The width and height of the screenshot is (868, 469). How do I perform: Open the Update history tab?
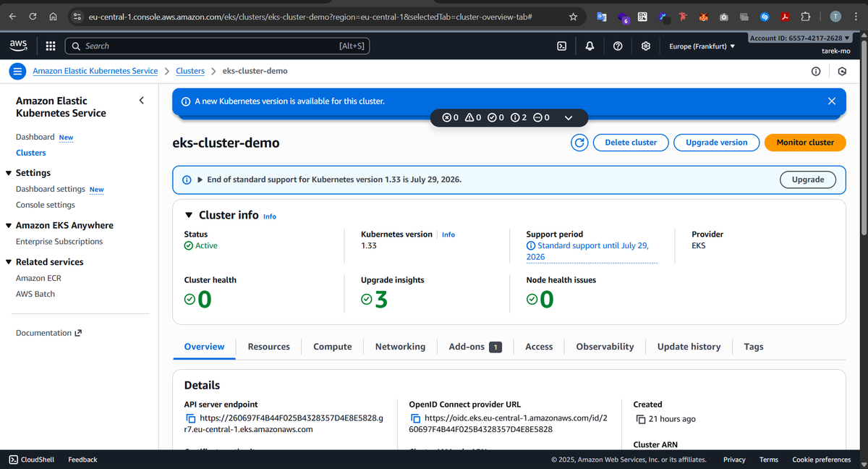pos(689,347)
